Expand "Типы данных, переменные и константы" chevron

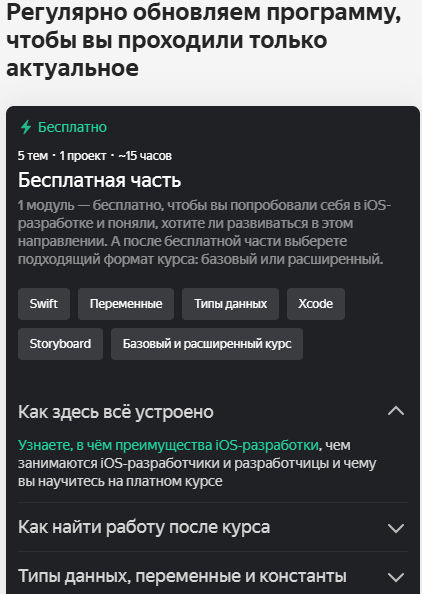pos(396,577)
